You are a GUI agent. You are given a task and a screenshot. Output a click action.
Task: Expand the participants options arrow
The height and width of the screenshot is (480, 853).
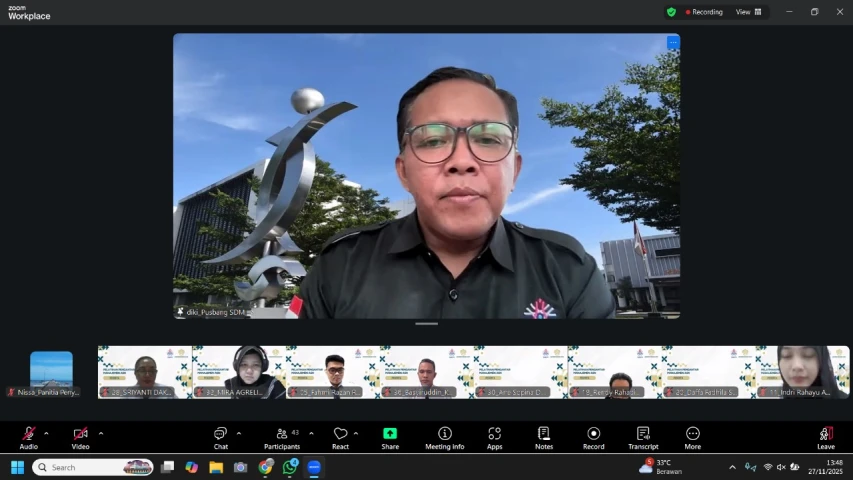click(x=311, y=434)
